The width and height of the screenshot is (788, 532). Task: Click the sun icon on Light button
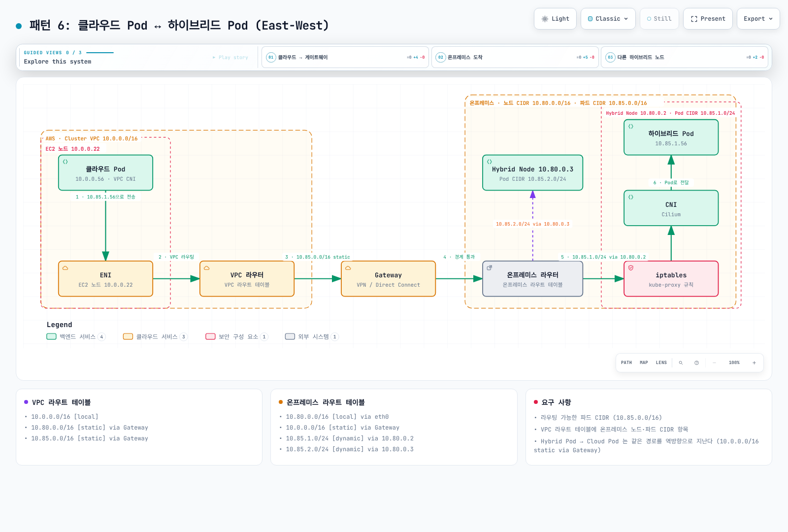[x=545, y=19]
